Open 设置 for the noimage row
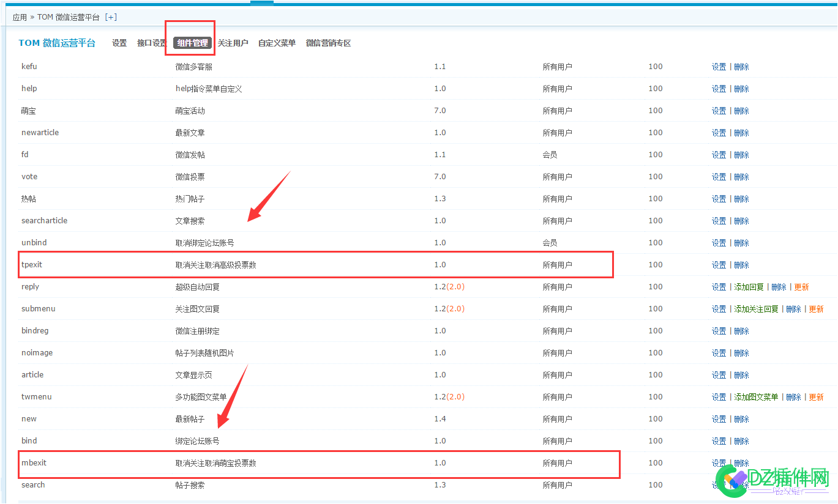The width and height of the screenshot is (838, 504). coord(719,353)
